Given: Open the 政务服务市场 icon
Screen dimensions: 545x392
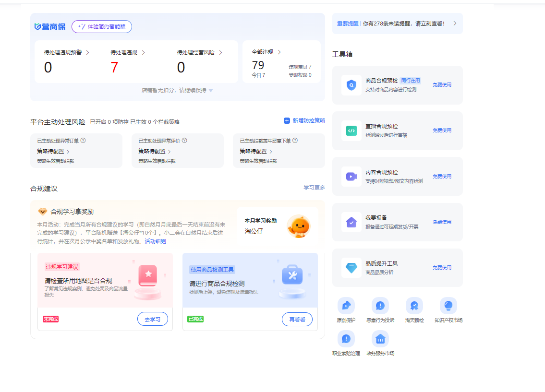Looking at the screenshot, I should coord(380,339).
